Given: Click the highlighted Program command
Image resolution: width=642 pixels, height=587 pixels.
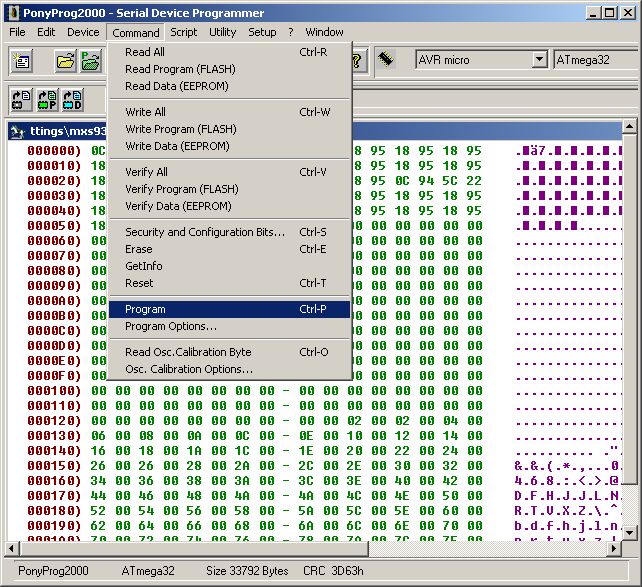Looking at the screenshot, I should (229, 309).
